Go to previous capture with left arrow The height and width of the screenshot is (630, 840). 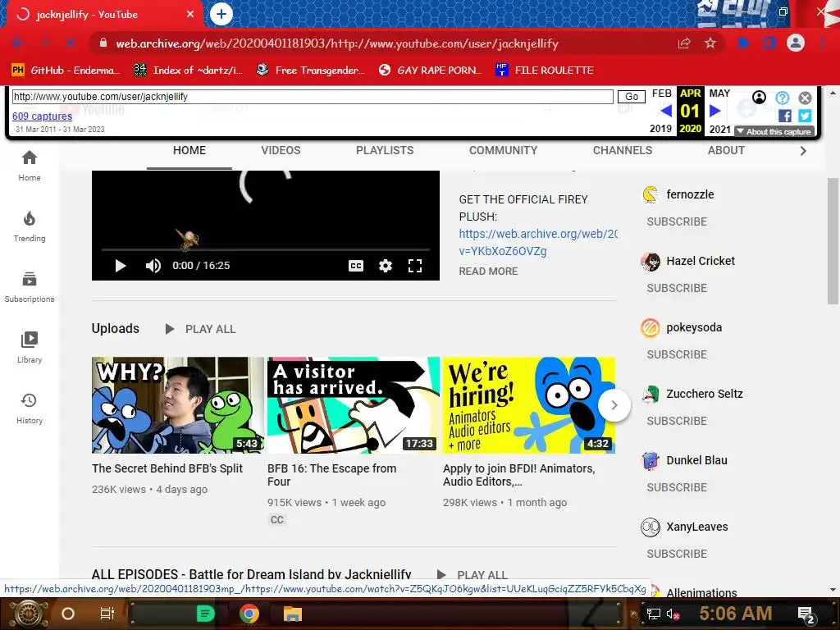pos(666,111)
